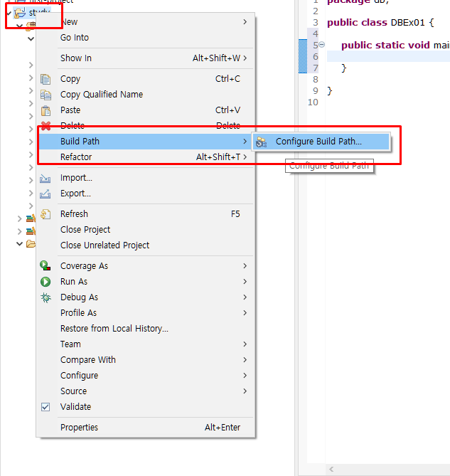Choose Build Path menu entry
Viewport: 450px width, 476px height.
pyautogui.click(x=146, y=142)
